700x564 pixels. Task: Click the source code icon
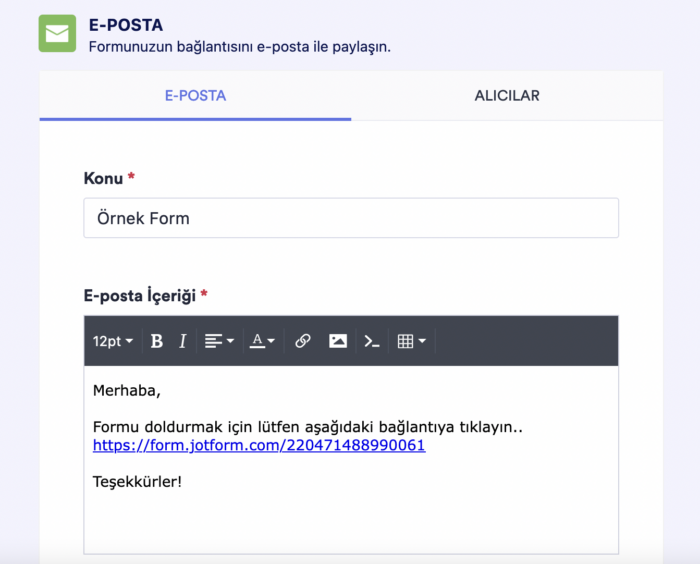tap(372, 341)
